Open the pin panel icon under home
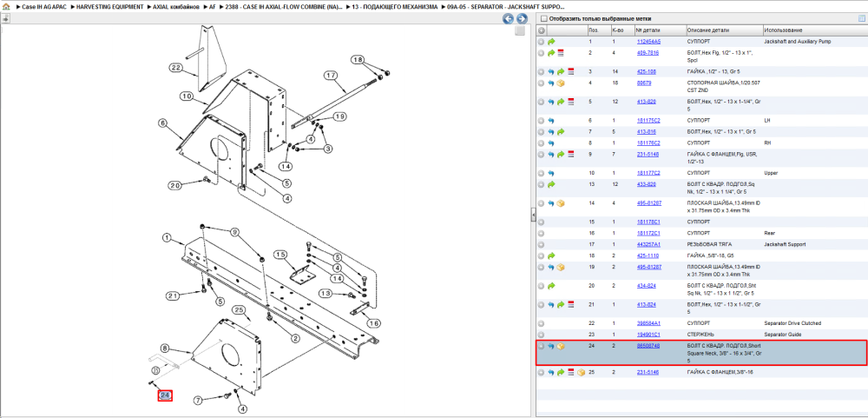The width and height of the screenshot is (868, 418). (x=5, y=19)
